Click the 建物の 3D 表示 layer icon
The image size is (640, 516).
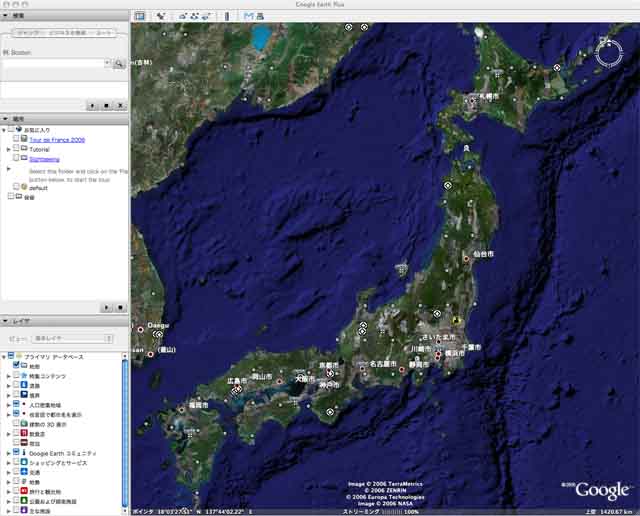pyautogui.click(x=24, y=424)
